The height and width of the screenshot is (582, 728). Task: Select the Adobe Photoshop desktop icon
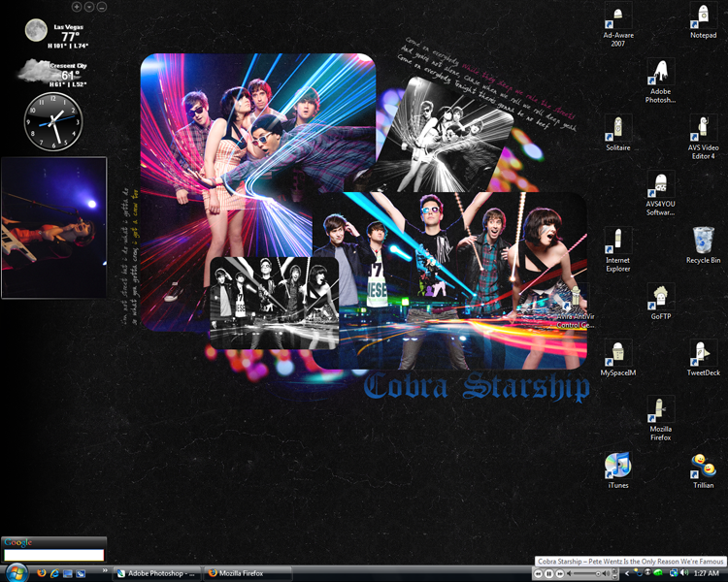(660, 81)
